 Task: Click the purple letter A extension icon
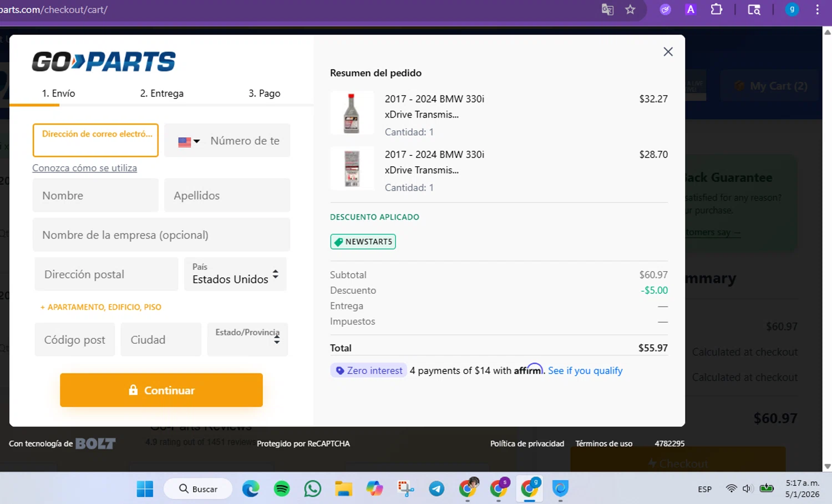[x=691, y=9]
